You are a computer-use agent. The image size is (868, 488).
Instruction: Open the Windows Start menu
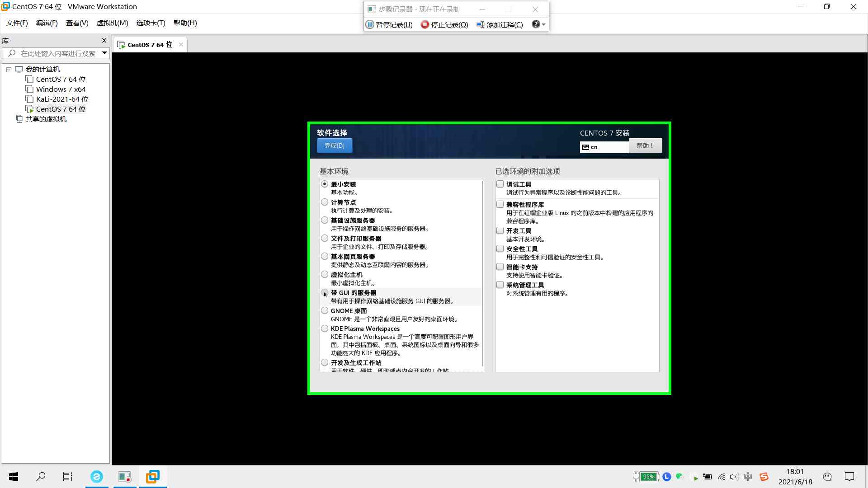click(14, 477)
